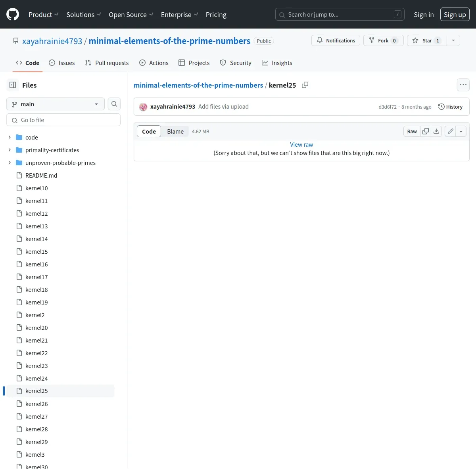Image resolution: width=476 pixels, height=469 pixels.
Task: Search this repository magnifier button
Action: [x=114, y=104]
